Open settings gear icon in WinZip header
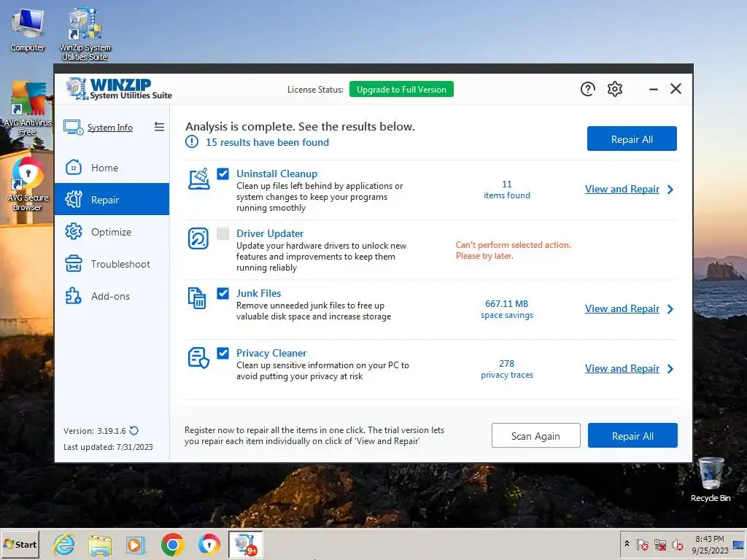 (614, 89)
